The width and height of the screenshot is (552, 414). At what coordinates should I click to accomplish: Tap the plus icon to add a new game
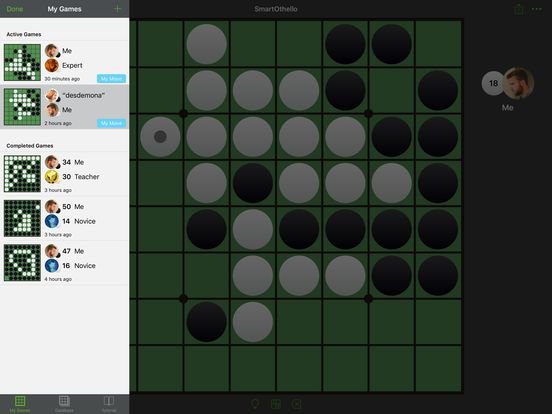[x=117, y=9]
